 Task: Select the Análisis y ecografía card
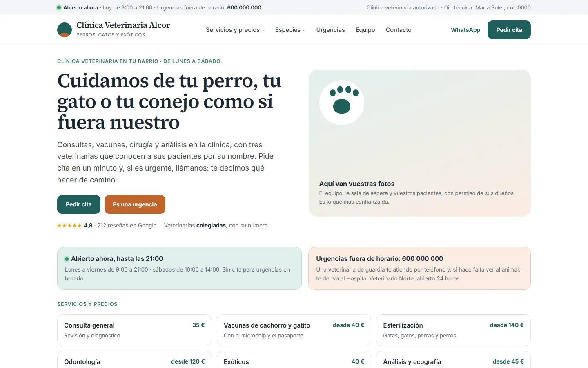pyautogui.click(x=453, y=360)
